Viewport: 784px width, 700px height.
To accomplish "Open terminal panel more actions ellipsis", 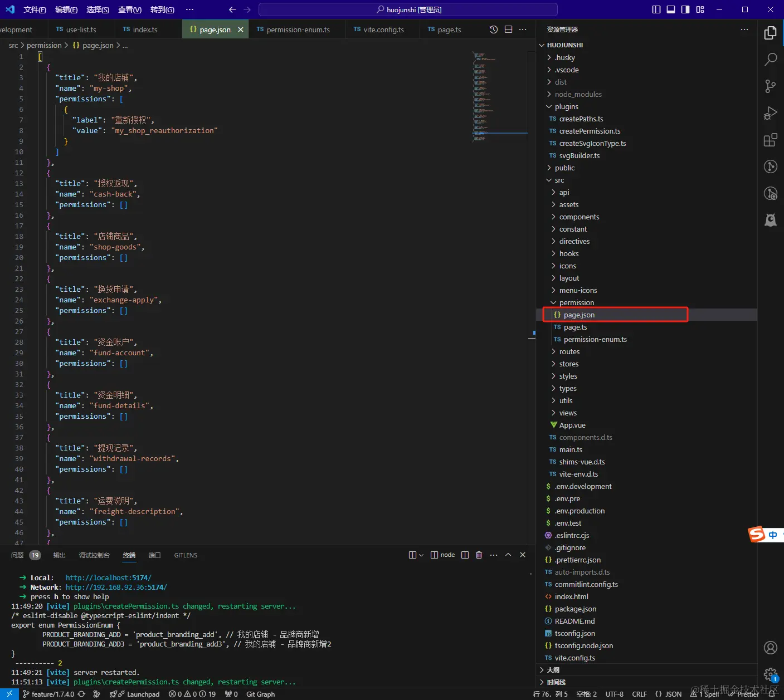I will [x=494, y=555].
